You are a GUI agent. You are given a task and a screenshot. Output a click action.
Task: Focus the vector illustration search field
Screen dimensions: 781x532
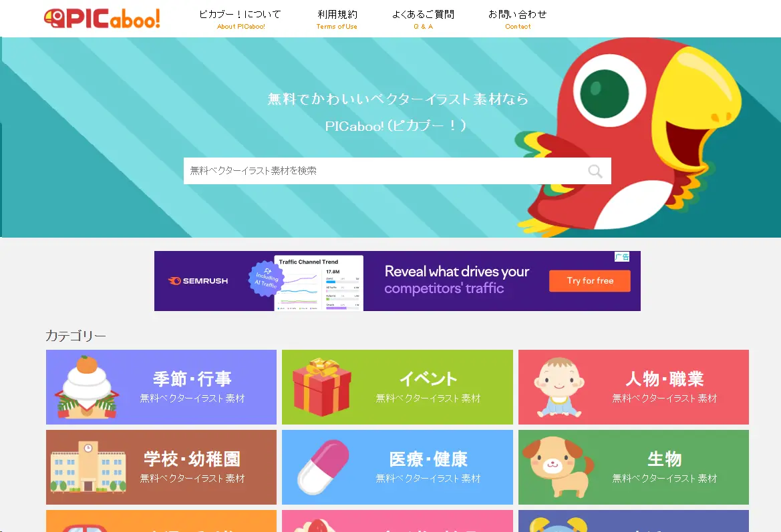click(397, 171)
